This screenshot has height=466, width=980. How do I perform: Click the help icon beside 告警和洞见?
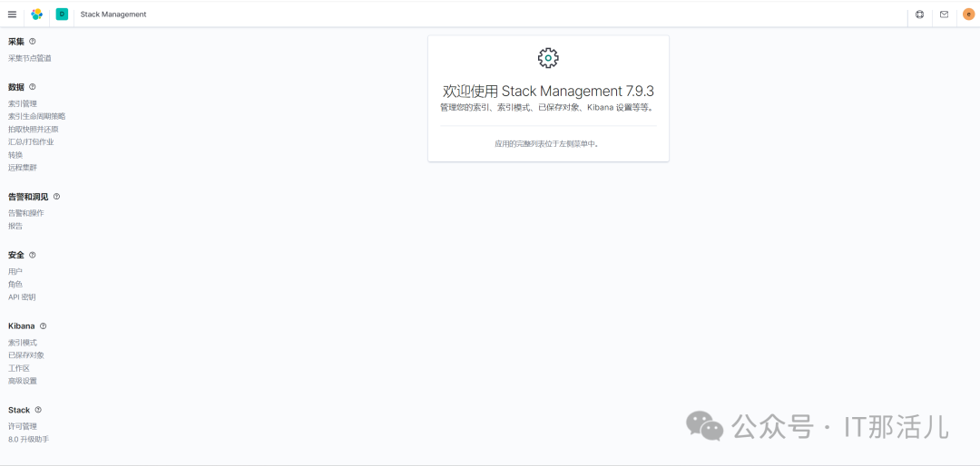(x=56, y=196)
